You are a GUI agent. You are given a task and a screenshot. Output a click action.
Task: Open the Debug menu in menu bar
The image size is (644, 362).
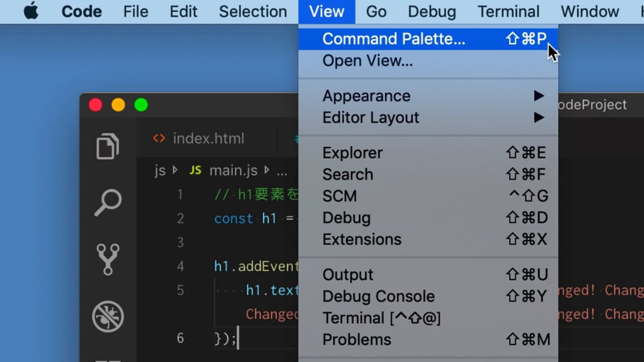pos(431,11)
